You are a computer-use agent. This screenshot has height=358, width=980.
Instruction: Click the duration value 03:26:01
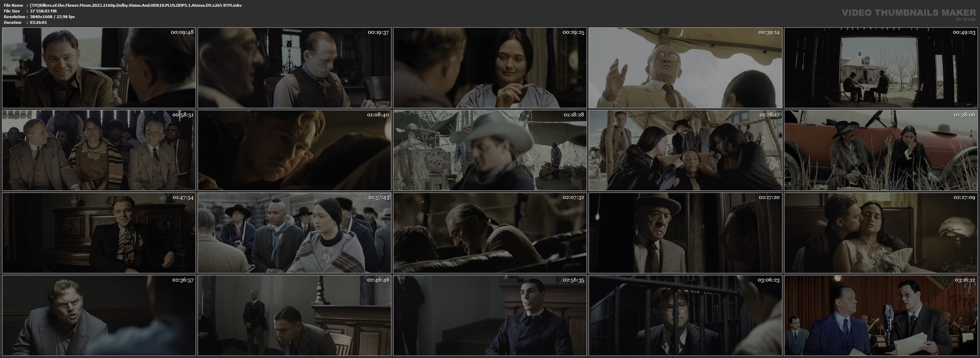coord(38,22)
